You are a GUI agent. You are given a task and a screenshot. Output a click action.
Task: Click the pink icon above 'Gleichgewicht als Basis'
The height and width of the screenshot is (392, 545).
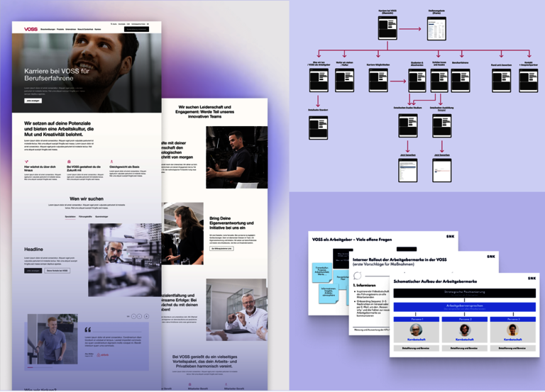pos(111,162)
